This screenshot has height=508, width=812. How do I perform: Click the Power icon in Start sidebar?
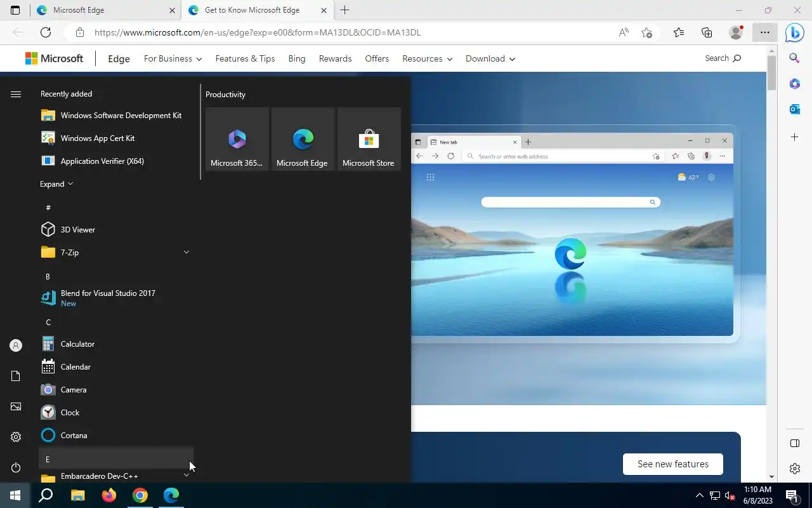coord(16,467)
